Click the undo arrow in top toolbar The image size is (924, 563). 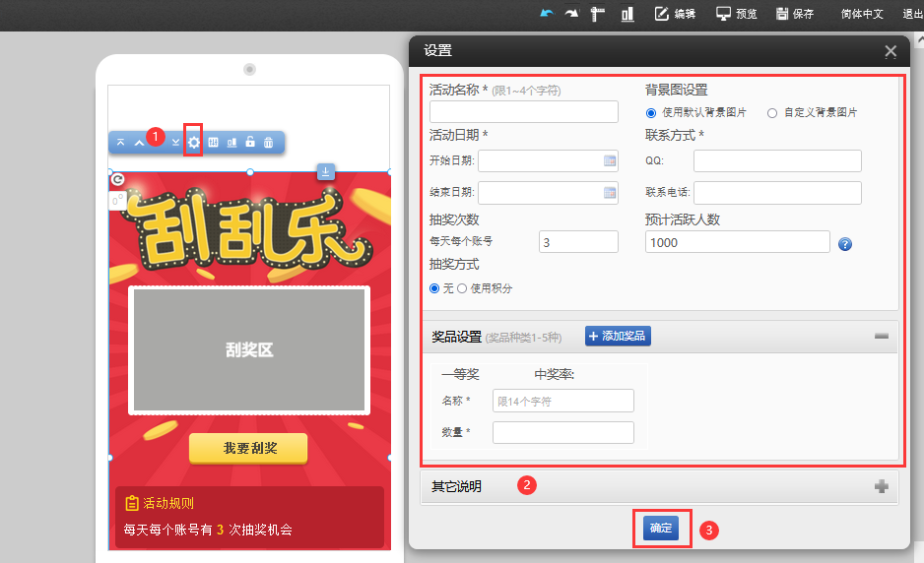tap(547, 14)
